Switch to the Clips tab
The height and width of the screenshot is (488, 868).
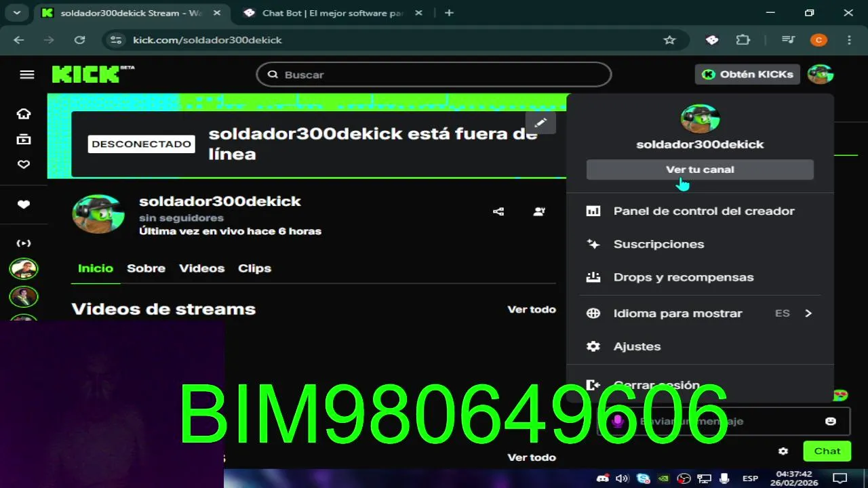[254, 268]
